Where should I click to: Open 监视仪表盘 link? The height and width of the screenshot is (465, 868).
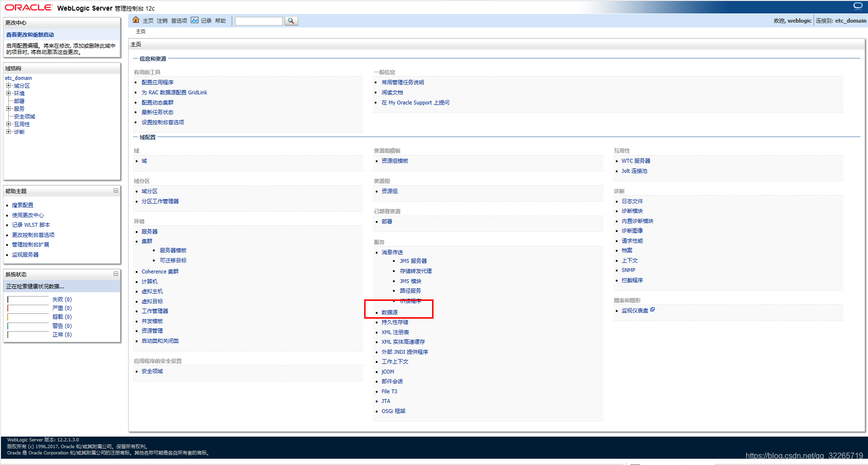pos(634,310)
